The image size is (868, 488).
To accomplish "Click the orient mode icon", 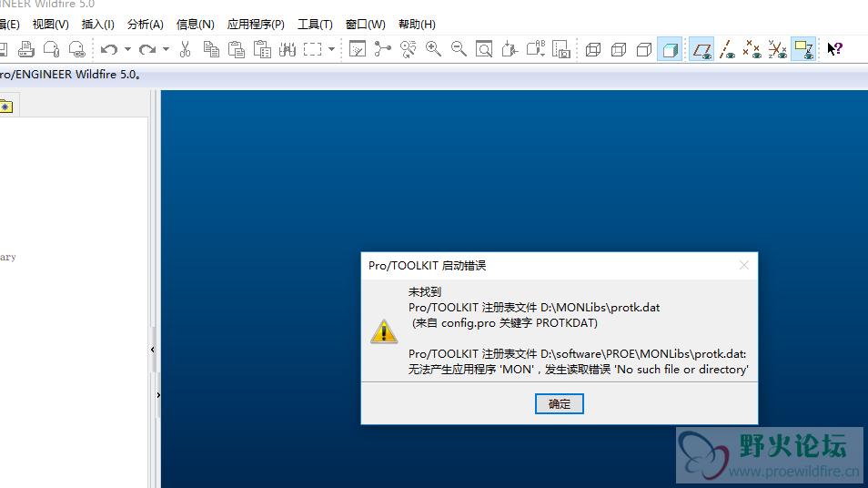I will click(408, 49).
